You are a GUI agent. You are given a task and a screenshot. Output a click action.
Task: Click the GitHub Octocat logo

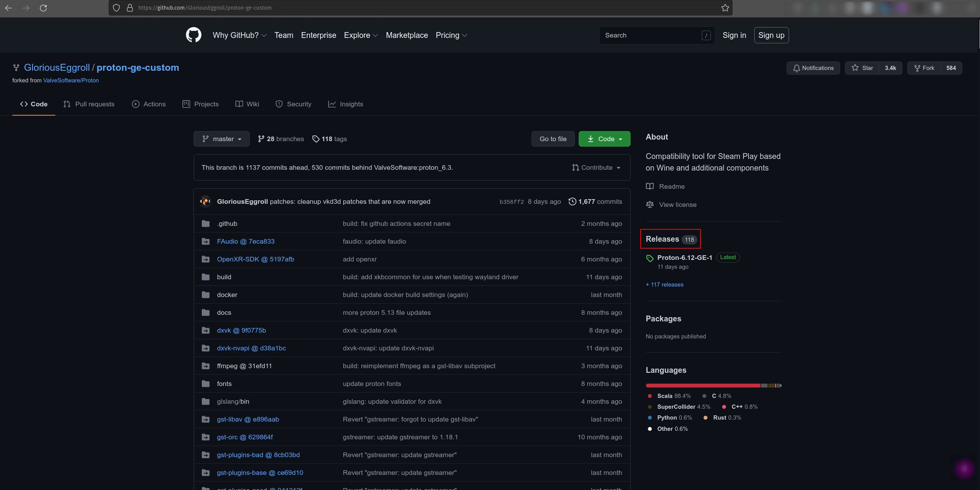(193, 35)
